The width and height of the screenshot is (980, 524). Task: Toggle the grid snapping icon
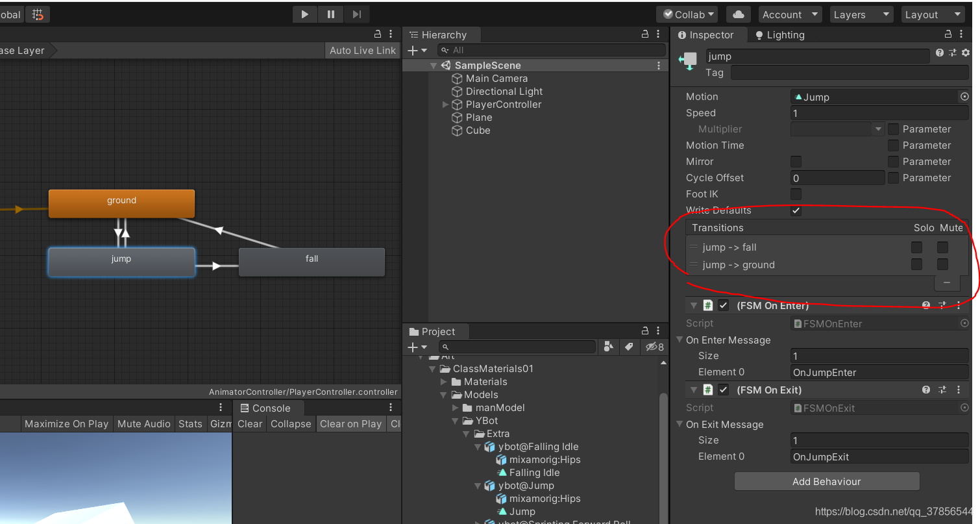pos(38,14)
